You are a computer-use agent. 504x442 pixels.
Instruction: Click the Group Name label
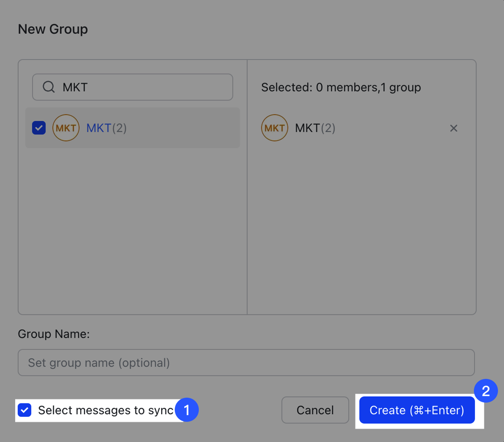pos(54,334)
